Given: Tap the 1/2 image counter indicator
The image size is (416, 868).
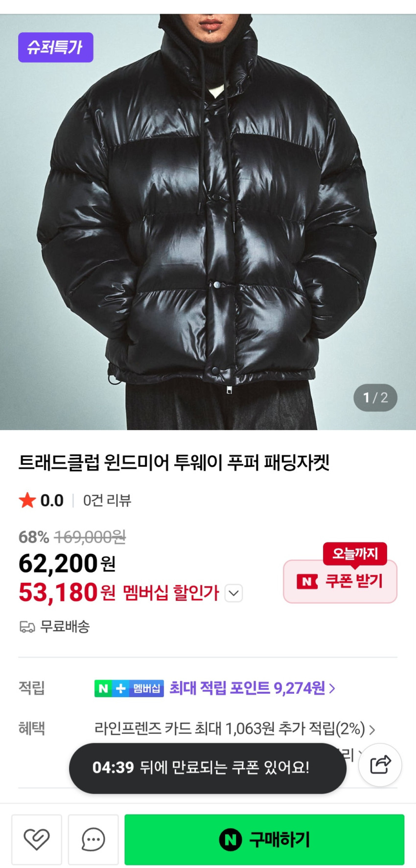Looking at the screenshot, I should point(375,398).
